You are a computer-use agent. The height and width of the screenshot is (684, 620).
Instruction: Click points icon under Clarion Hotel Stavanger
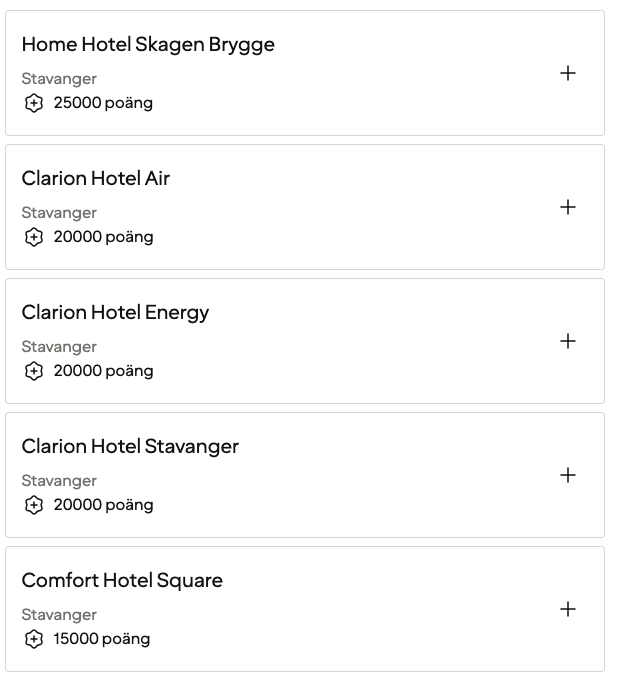pos(34,505)
